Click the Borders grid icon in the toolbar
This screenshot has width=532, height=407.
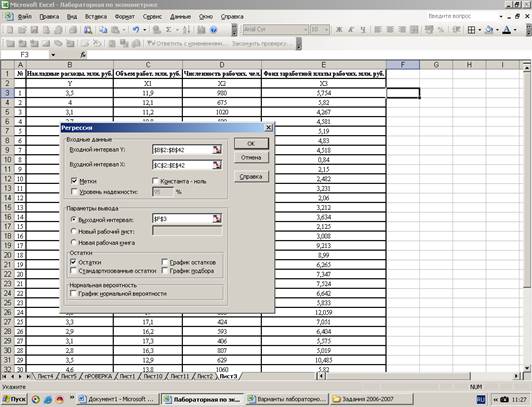pyautogui.click(x=471, y=30)
